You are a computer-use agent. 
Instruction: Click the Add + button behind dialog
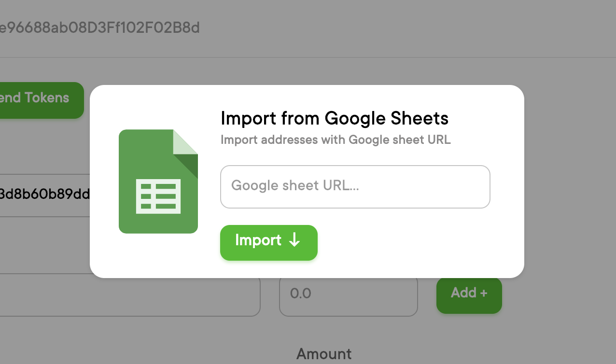point(469,295)
